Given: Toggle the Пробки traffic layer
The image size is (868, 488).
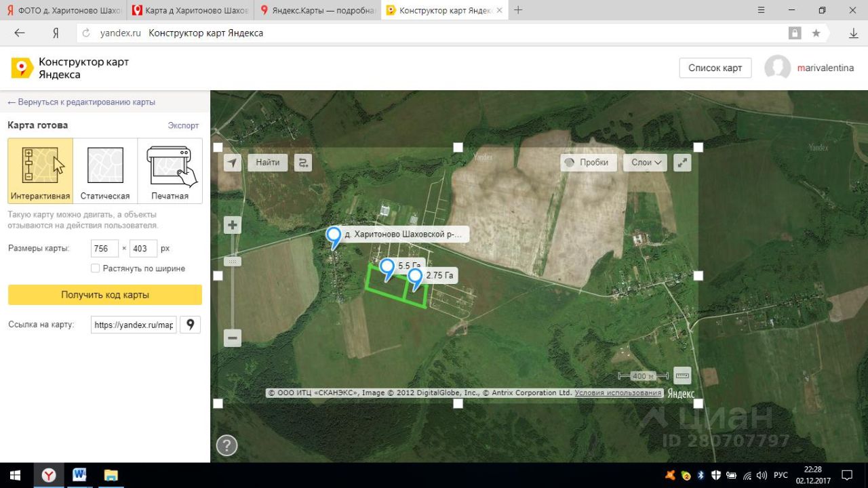Looking at the screenshot, I should coord(589,163).
